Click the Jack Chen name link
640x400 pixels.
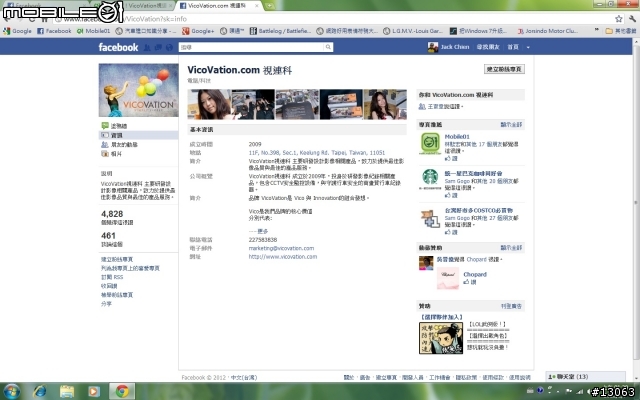[455, 47]
